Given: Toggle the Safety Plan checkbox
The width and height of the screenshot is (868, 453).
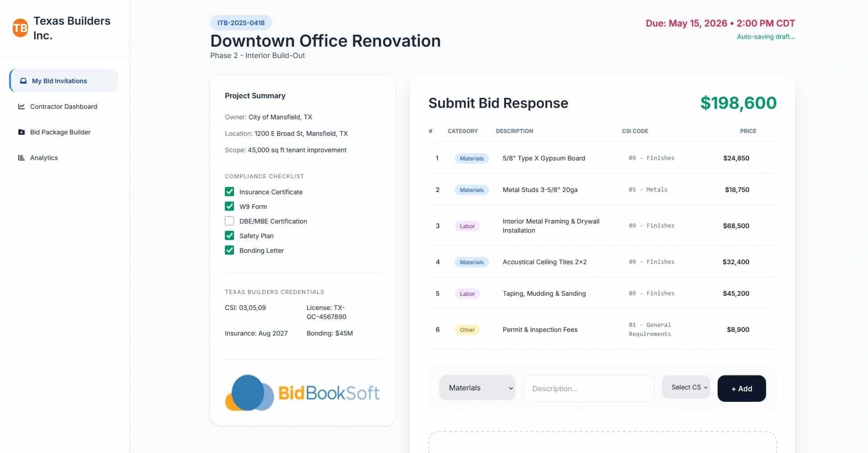Looking at the screenshot, I should tap(229, 235).
